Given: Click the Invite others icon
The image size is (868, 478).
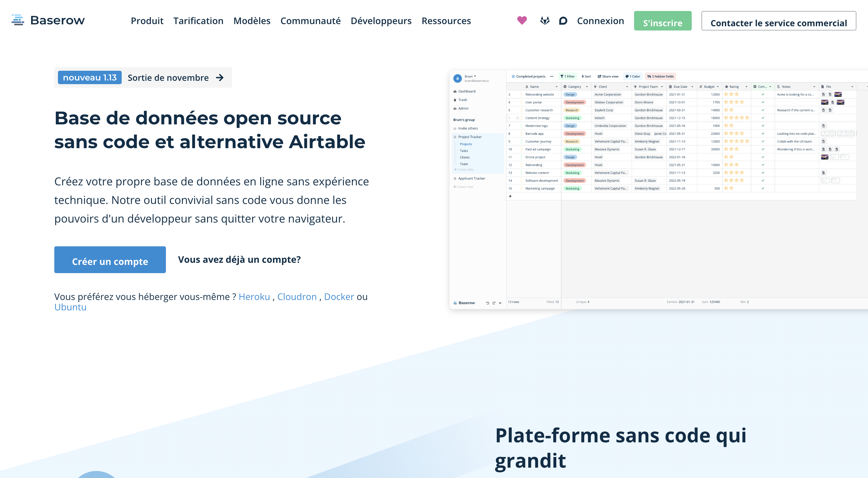Looking at the screenshot, I should pyautogui.click(x=455, y=128).
